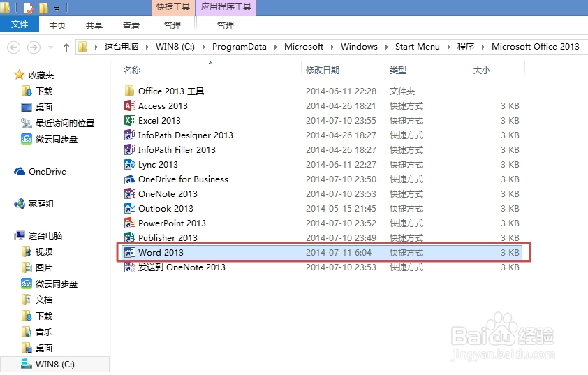Viewport: 588px width, 375px height.
Task: Click the InfoPath Filler 2013 icon
Action: (x=129, y=149)
